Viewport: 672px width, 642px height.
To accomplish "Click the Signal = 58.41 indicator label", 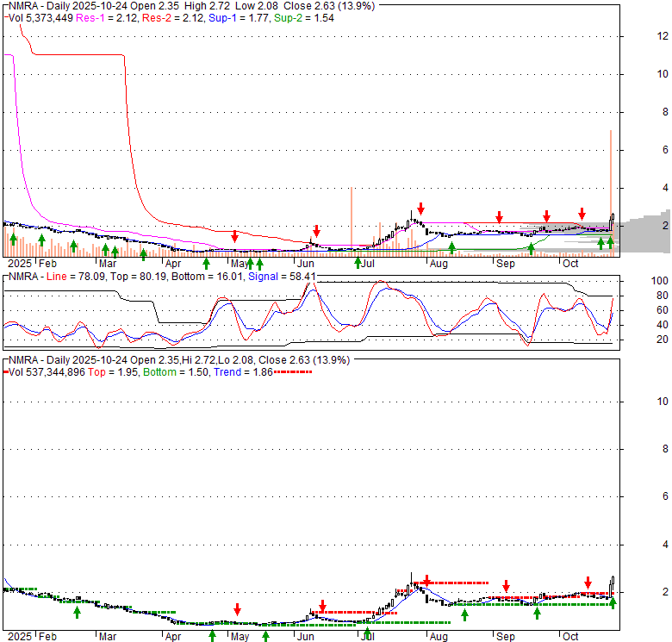I will coord(280,277).
